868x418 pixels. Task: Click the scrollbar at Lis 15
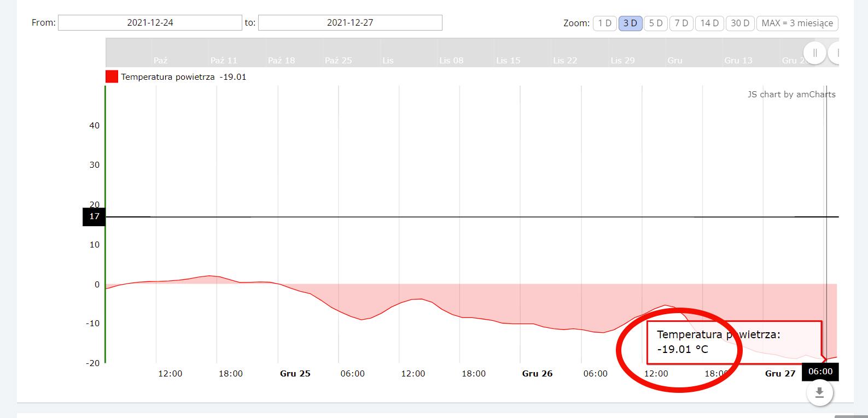point(508,60)
